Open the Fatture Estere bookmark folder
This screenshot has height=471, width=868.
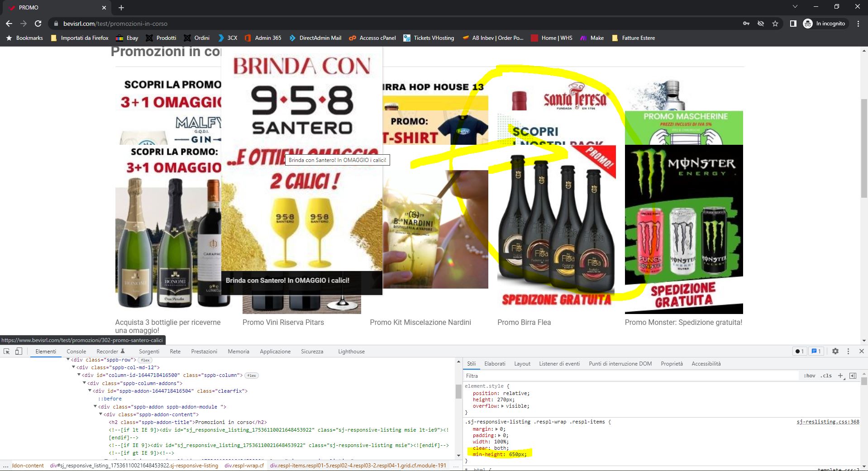pyautogui.click(x=633, y=38)
